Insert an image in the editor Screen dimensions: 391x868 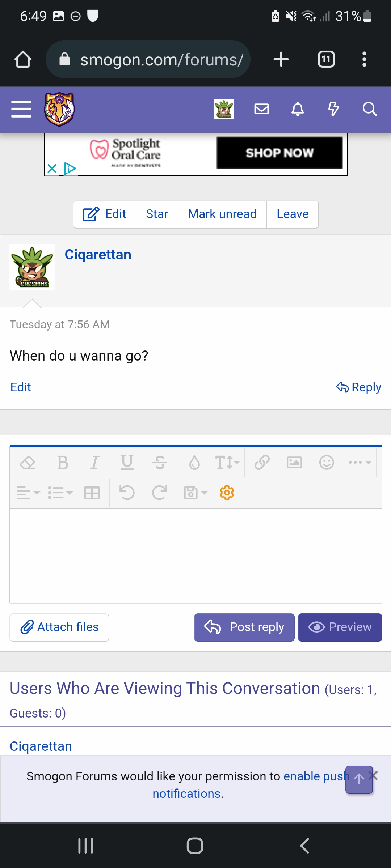coord(294,462)
